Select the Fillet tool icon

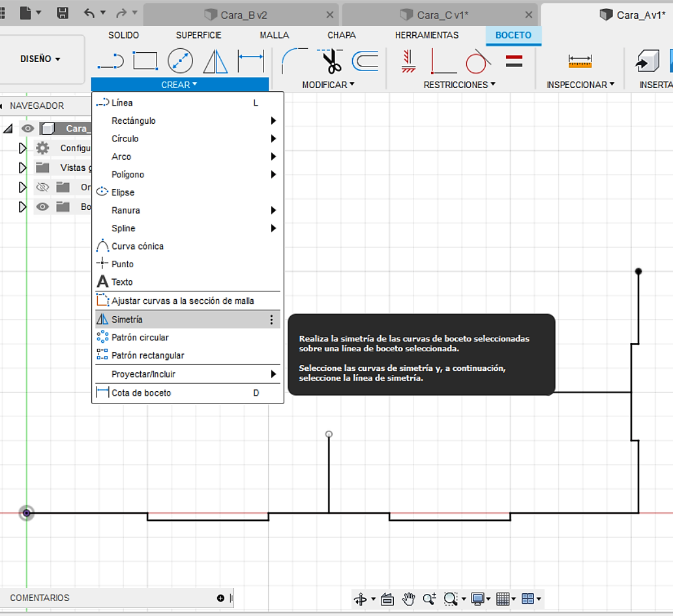click(295, 61)
